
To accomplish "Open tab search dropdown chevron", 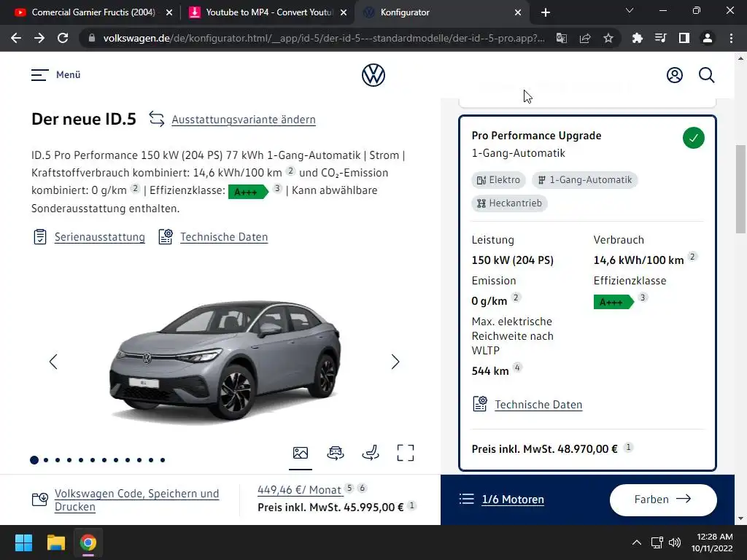I will click(630, 10).
